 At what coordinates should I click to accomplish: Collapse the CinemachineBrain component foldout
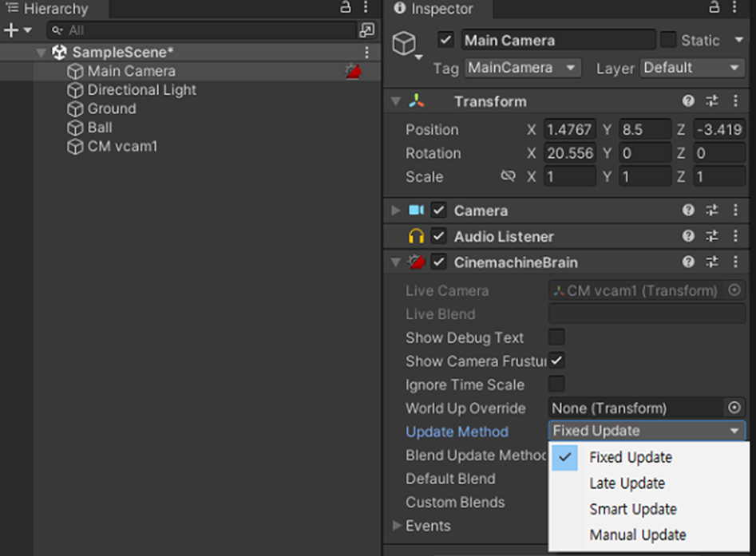(x=396, y=262)
